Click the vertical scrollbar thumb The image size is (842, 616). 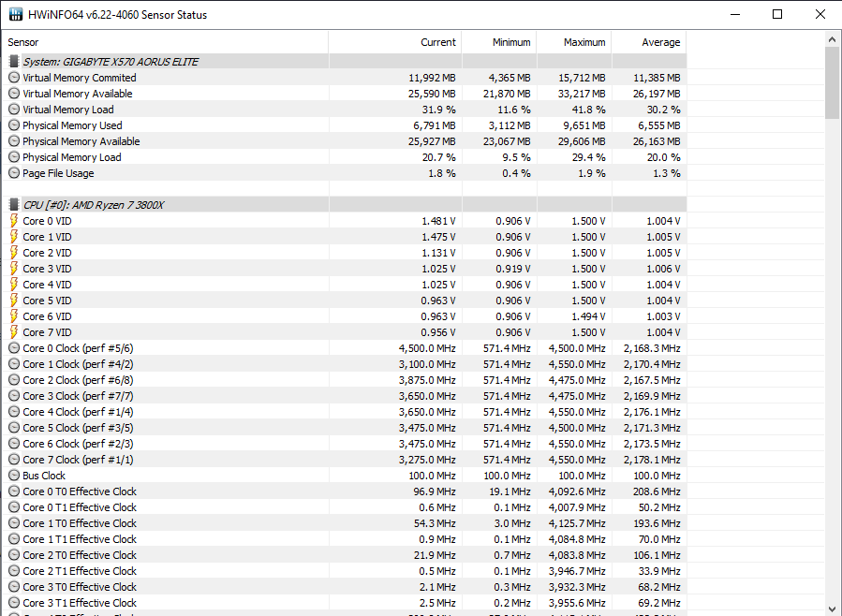[x=833, y=82]
